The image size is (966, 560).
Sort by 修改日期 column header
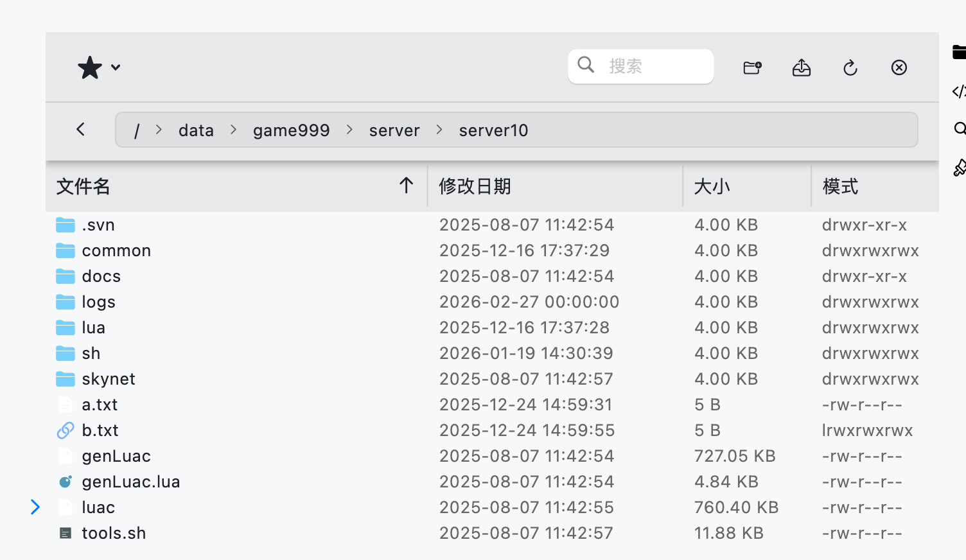(475, 186)
